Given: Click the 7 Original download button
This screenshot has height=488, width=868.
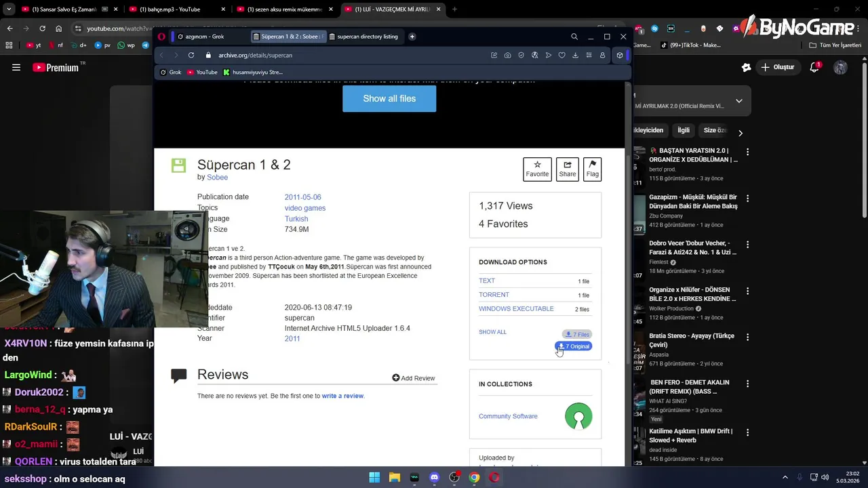Looking at the screenshot, I should click(574, 346).
